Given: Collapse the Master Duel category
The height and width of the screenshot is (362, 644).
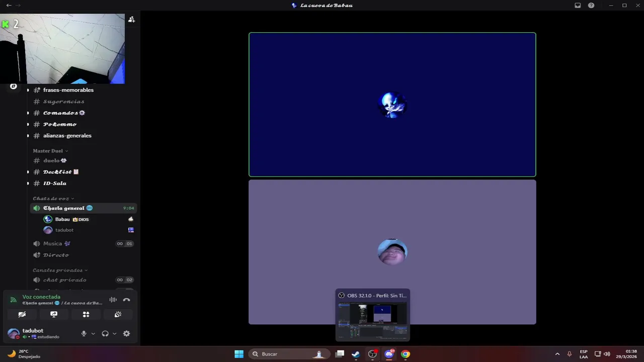Looking at the screenshot, I should (x=50, y=151).
